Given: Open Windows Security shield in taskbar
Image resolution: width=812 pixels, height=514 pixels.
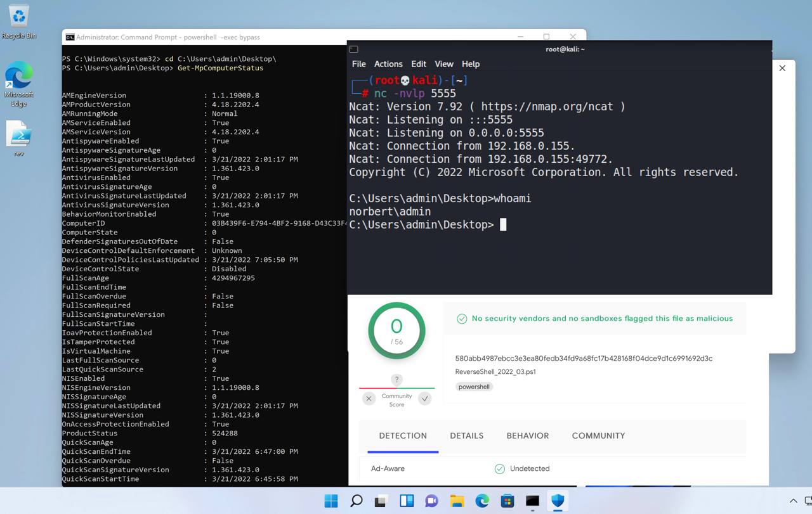Looking at the screenshot, I should coord(558,501).
